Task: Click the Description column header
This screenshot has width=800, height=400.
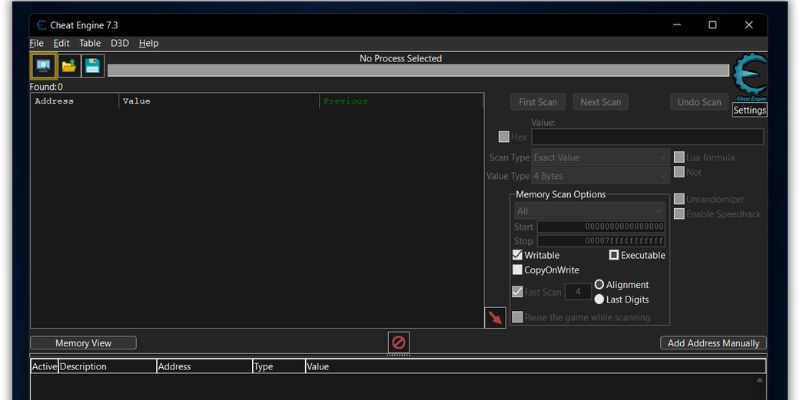Action: [107, 366]
